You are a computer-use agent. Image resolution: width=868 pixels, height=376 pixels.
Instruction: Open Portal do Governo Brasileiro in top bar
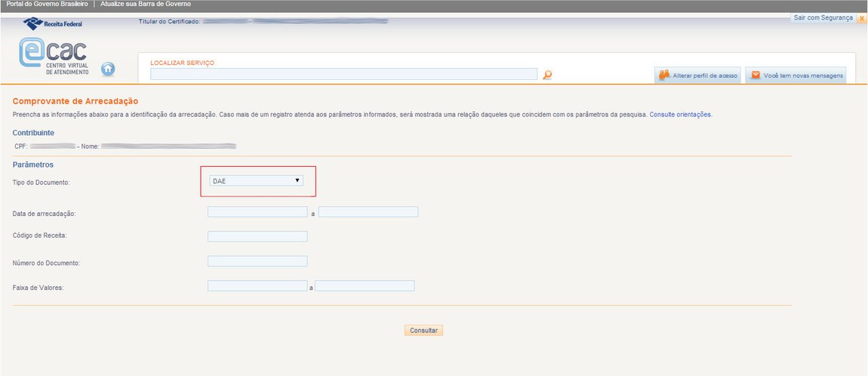[47, 5]
